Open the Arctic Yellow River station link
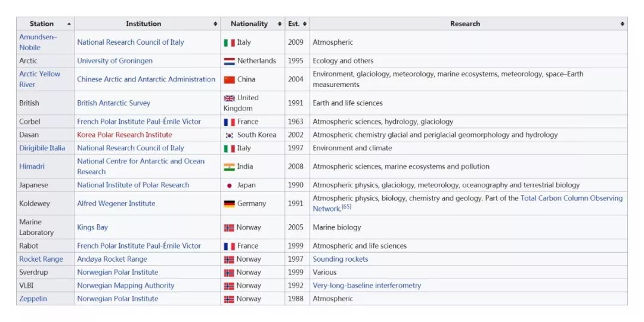This screenshot has height=322, width=644. coord(39,79)
